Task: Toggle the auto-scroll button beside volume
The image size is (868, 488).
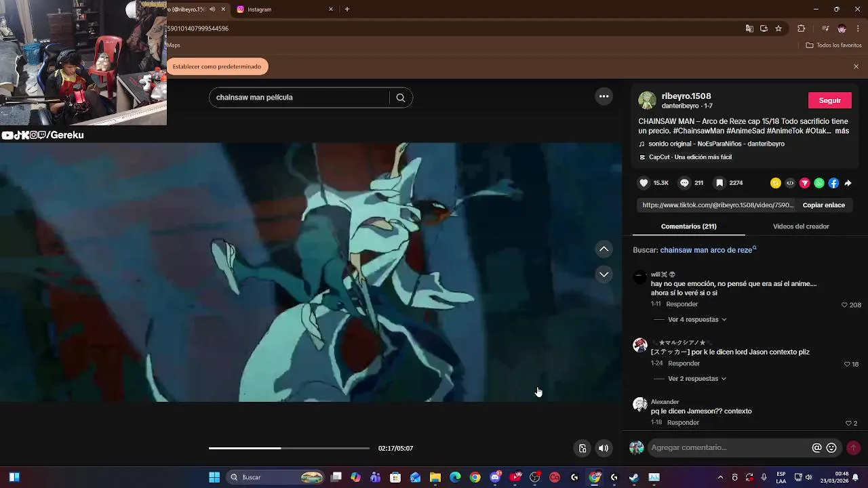Action: pos(582,448)
